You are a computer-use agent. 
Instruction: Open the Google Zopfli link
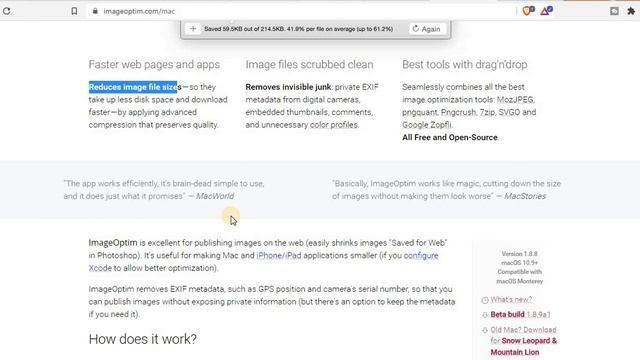point(427,125)
